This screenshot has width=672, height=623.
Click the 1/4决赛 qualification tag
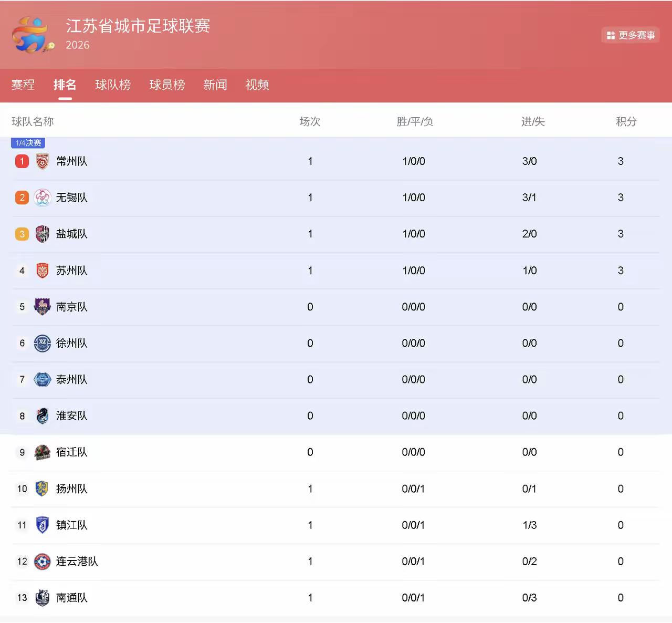click(28, 143)
